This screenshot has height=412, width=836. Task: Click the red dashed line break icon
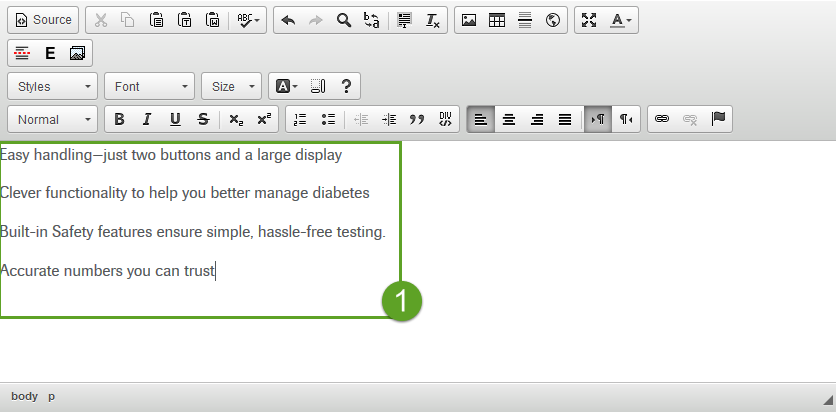pos(22,53)
